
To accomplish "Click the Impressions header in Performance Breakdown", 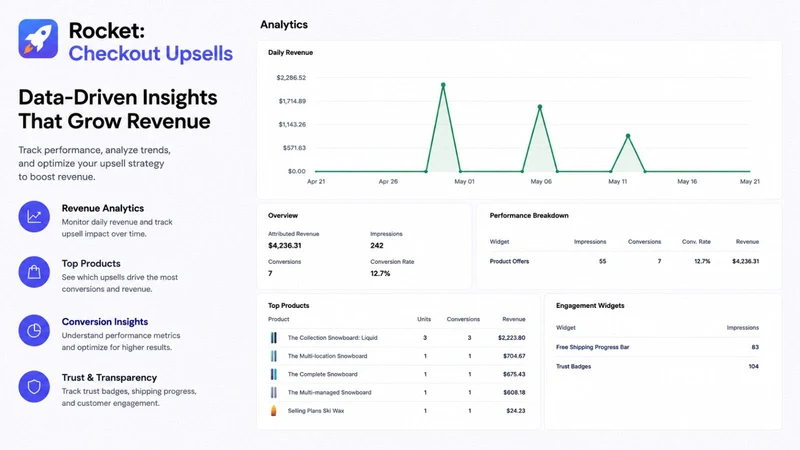I will click(x=590, y=242).
